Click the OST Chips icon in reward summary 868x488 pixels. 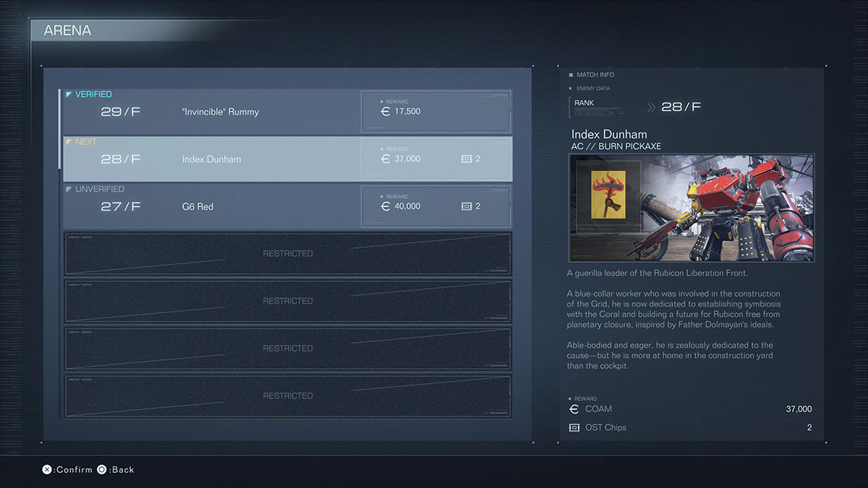click(x=574, y=428)
